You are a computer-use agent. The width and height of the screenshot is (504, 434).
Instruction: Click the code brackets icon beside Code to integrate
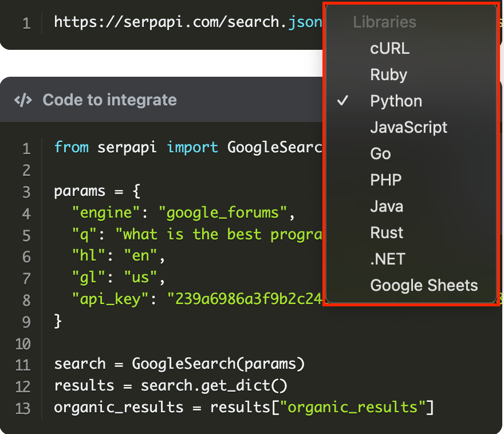(x=23, y=100)
